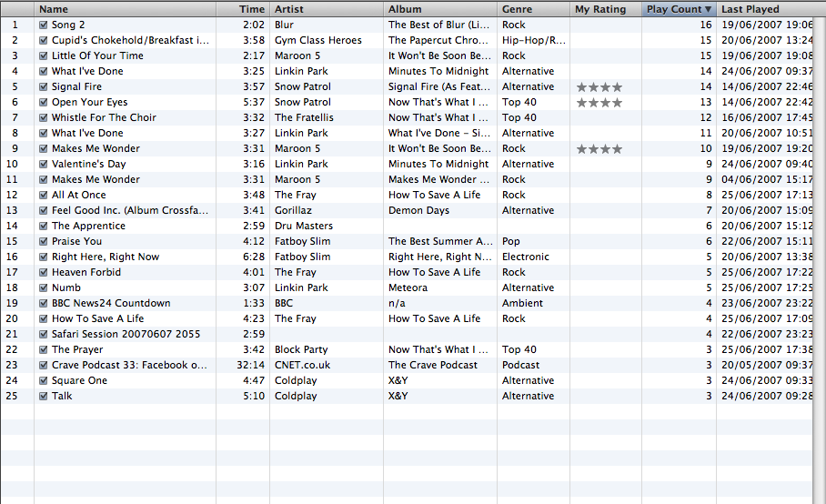
Task: Toggle Valentine's Day checkbox
Action: (43, 164)
